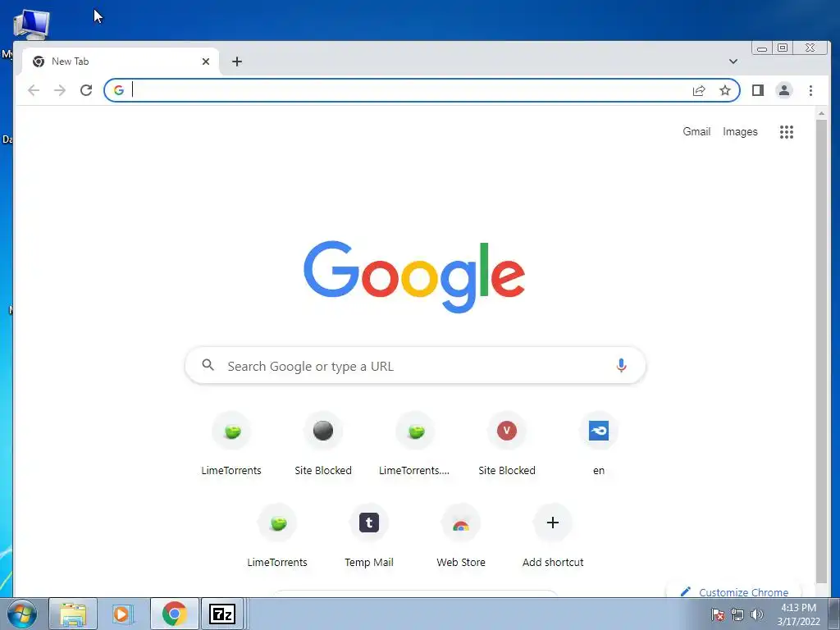
Task: Close the New Tab tab
Action: pyautogui.click(x=206, y=62)
